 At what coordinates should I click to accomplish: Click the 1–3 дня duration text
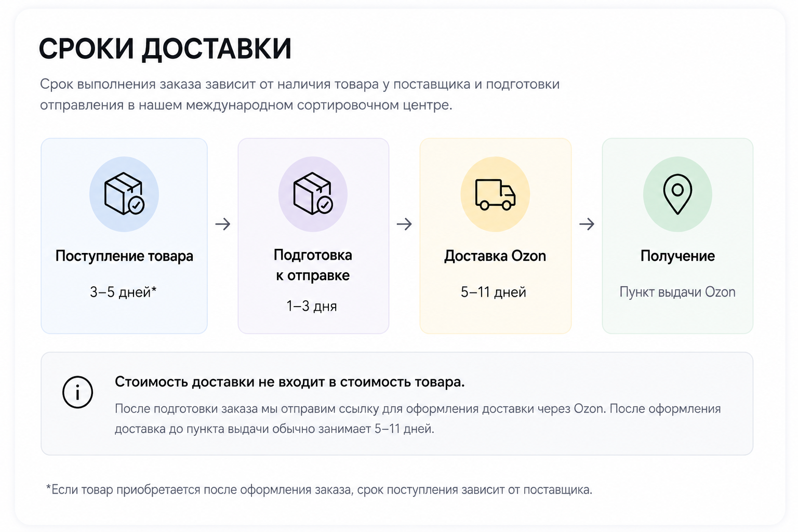312,306
